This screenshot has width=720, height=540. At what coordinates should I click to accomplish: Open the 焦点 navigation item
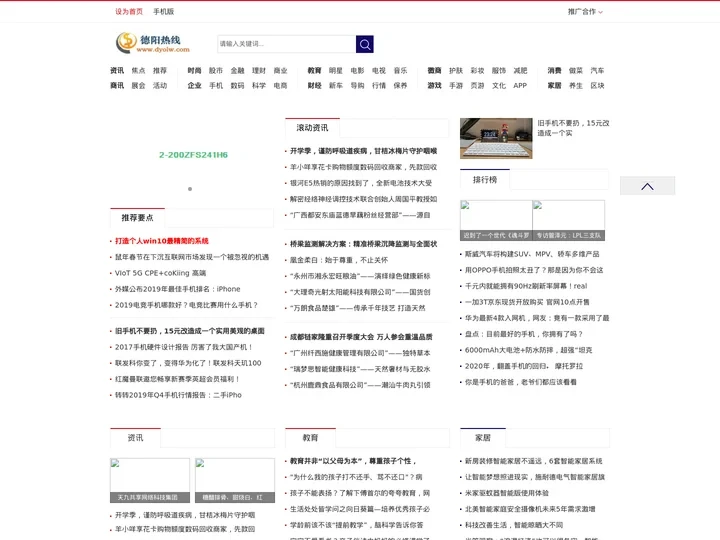point(138,70)
